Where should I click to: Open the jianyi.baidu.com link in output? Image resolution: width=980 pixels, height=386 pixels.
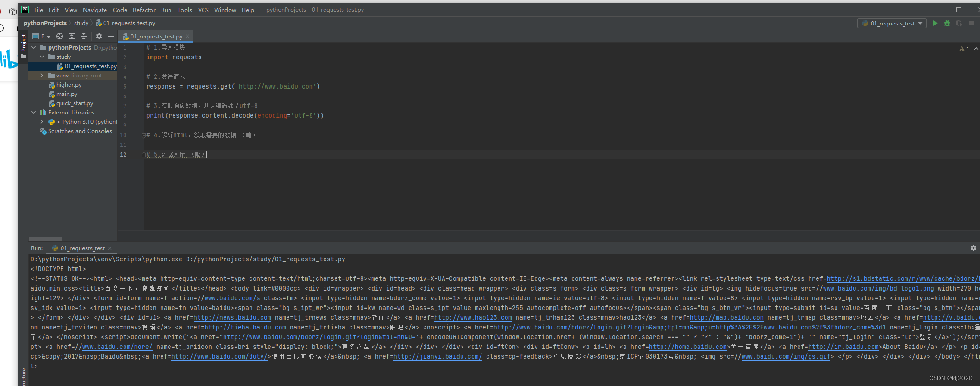point(438,356)
